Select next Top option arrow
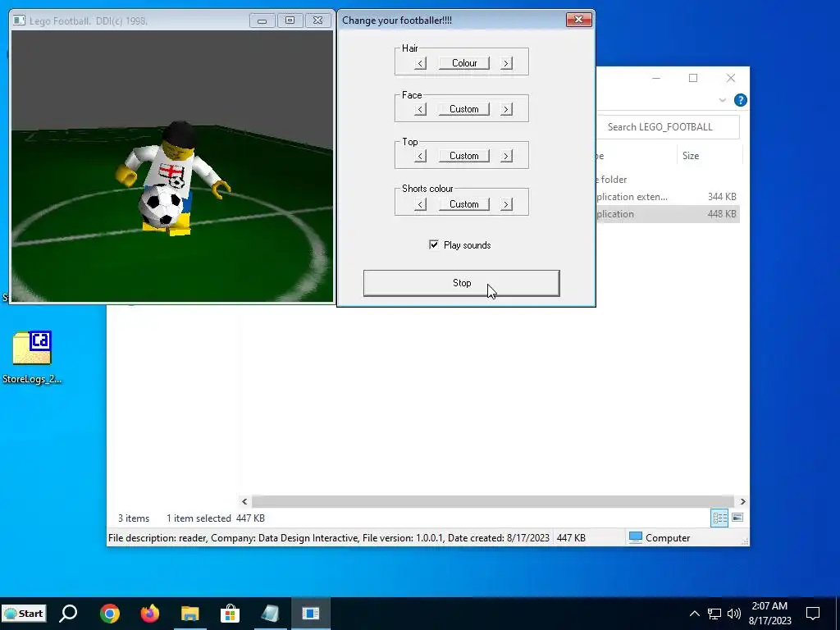The width and height of the screenshot is (840, 630). click(505, 156)
